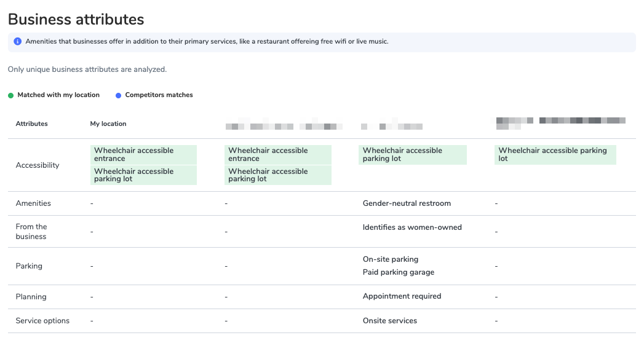644x362 pixels.
Task: Click the Onsite services attribute
Action: [390, 321]
